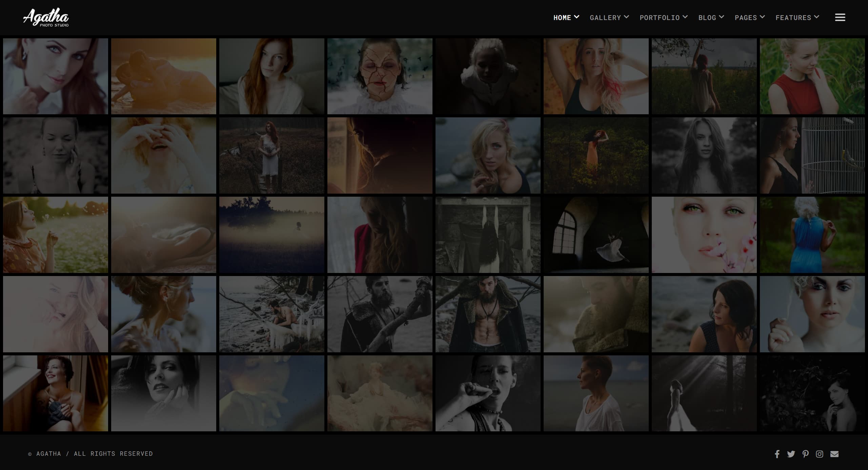
Task: Open the hamburger menu icon
Action: click(840, 17)
